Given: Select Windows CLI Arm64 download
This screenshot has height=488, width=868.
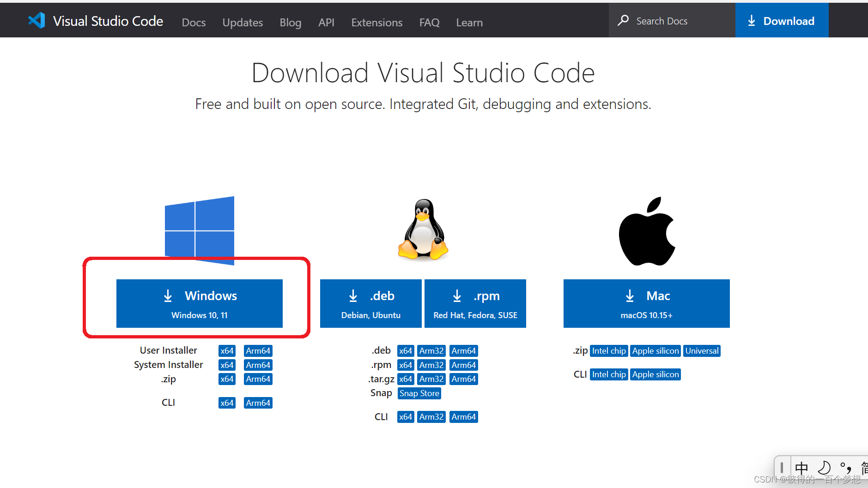Looking at the screenshot, I should (258, 403).
